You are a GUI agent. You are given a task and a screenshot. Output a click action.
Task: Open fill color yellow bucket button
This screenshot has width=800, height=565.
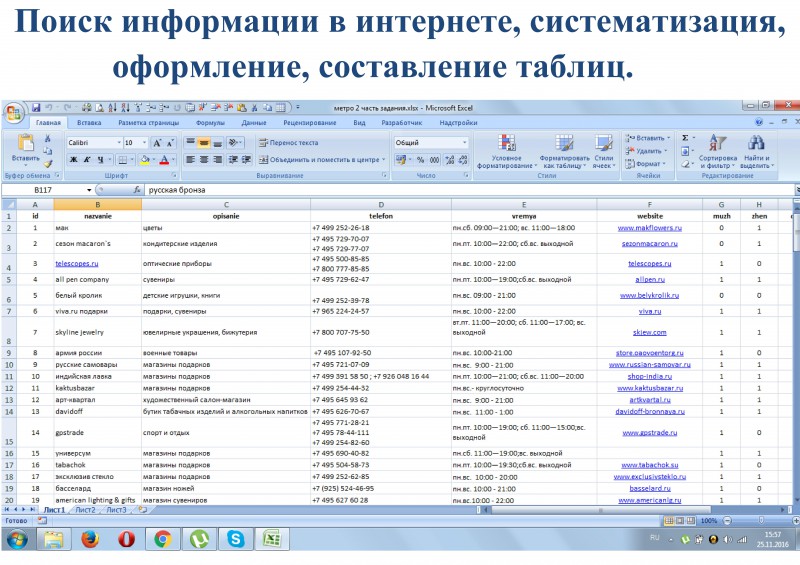pyautogui.click(x=144, y=160)
